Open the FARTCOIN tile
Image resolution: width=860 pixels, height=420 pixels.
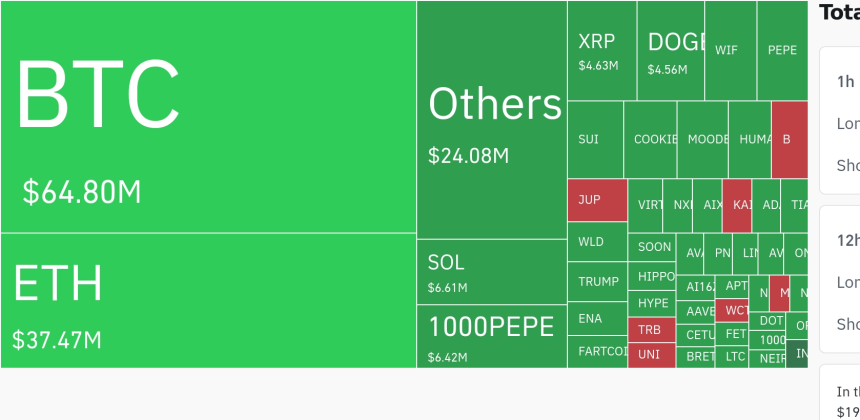click(x=597, y=351)
